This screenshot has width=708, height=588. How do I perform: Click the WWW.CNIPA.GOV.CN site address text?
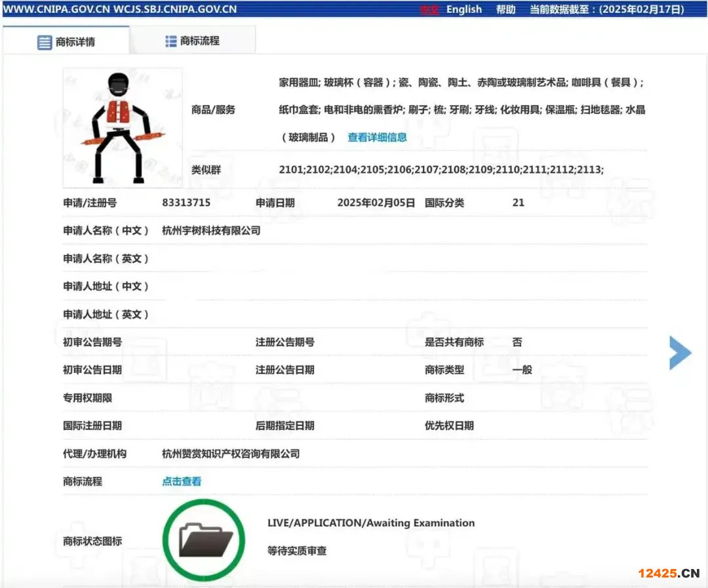(x=58, y=9)
